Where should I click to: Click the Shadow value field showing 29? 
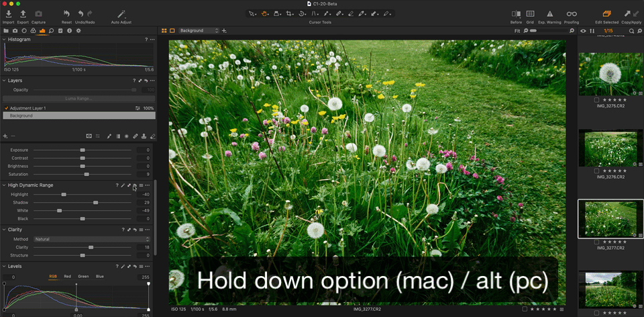(x=144, y=203)
